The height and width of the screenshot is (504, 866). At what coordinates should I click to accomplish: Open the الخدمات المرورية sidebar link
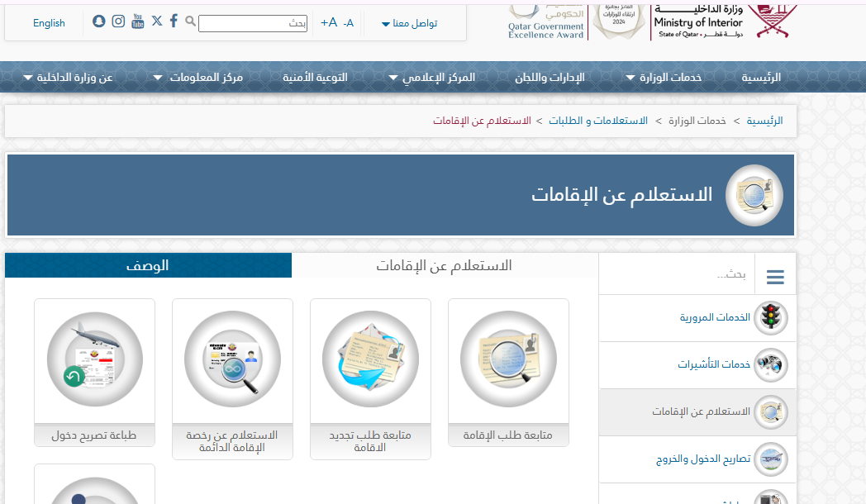pos(715,317)
